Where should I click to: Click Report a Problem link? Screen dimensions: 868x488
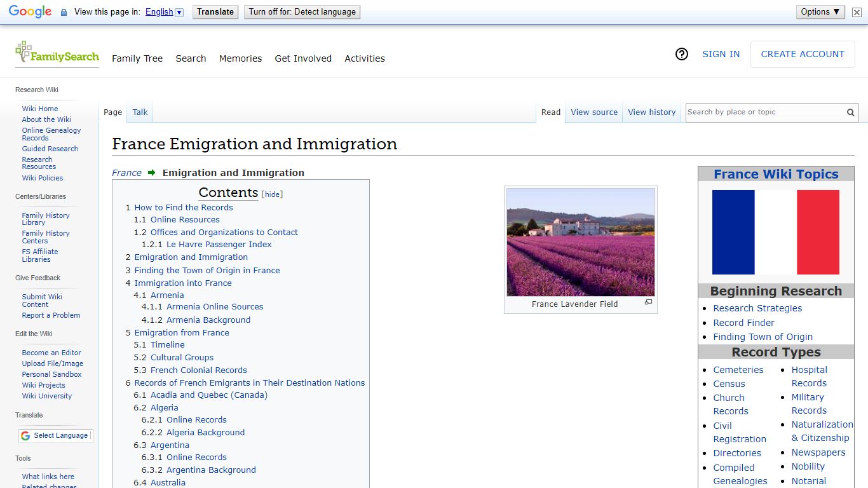51,315
